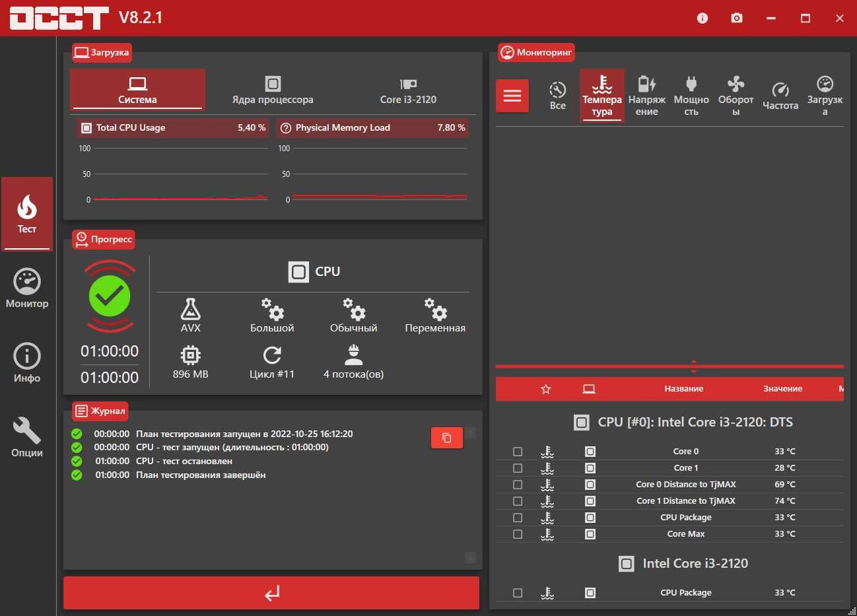This screenshot has width=857, height=616.
Task: Select the Частота monitoring filter
Action: click(x=780, y=96)
